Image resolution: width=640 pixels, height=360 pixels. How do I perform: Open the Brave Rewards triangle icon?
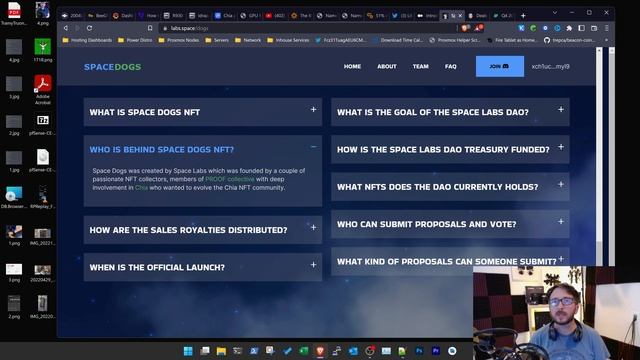(x=478, y=28)
